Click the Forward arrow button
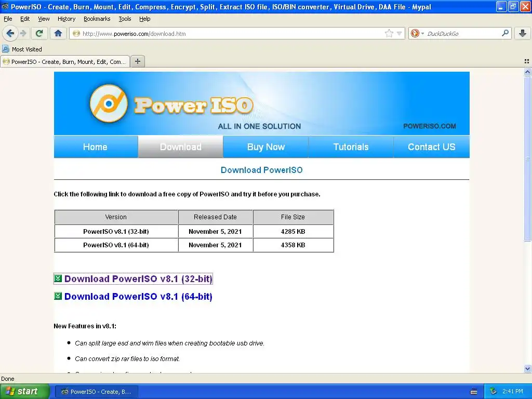This screenshot has width=532, height=399. [23, 33]
